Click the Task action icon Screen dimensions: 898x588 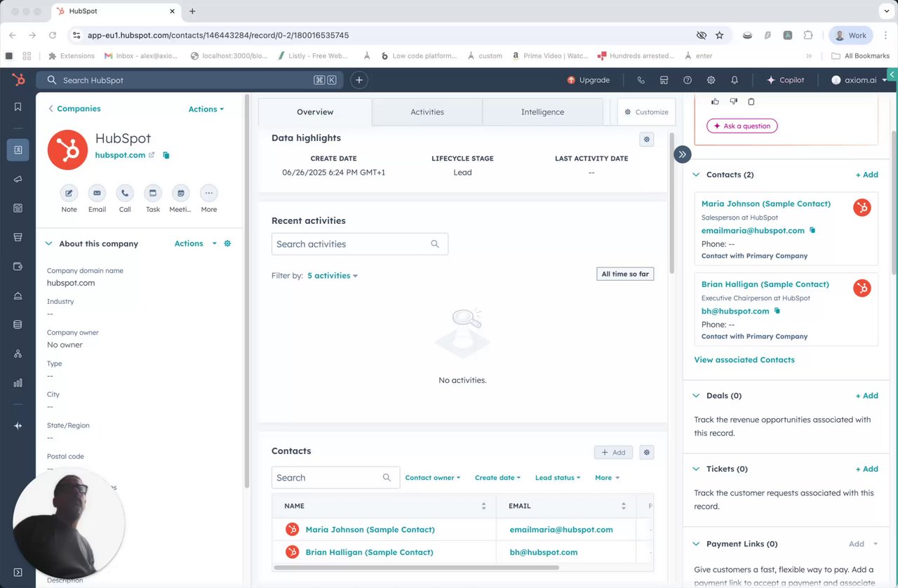pyautogui.click(x=153, y=193)
